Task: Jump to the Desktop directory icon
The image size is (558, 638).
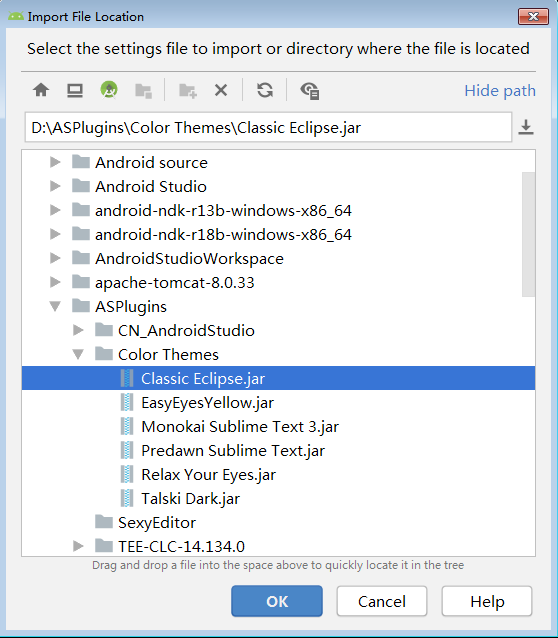Action: [x=75, y=90]
